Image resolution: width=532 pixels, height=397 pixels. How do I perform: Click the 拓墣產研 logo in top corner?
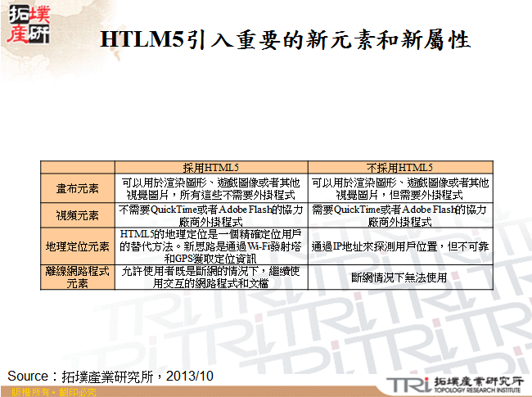29,25
